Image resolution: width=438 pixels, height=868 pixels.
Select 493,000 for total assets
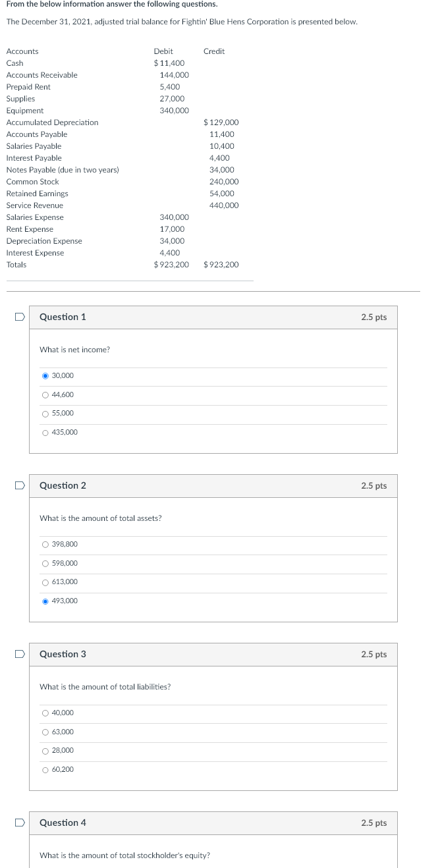click(45, 601)
